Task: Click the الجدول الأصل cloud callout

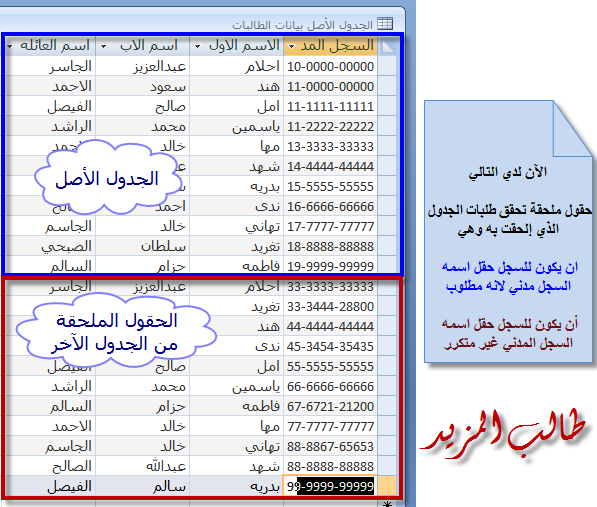Action: [x=107, y=178]
